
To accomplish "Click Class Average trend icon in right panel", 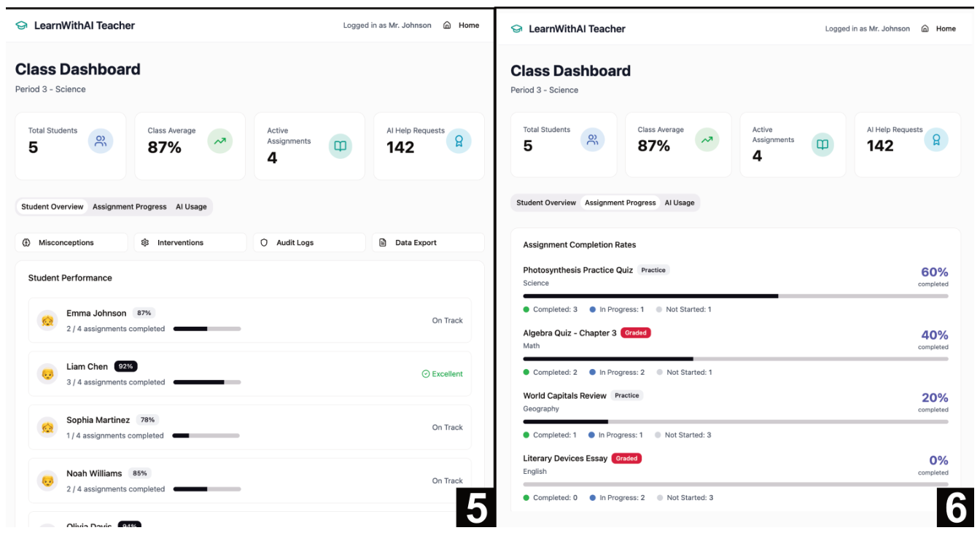I will coord(707,140).
